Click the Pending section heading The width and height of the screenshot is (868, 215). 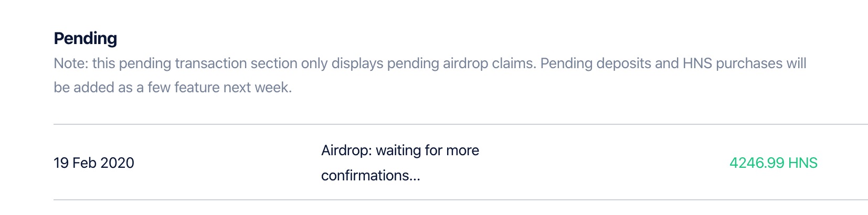tap(86, 38)
